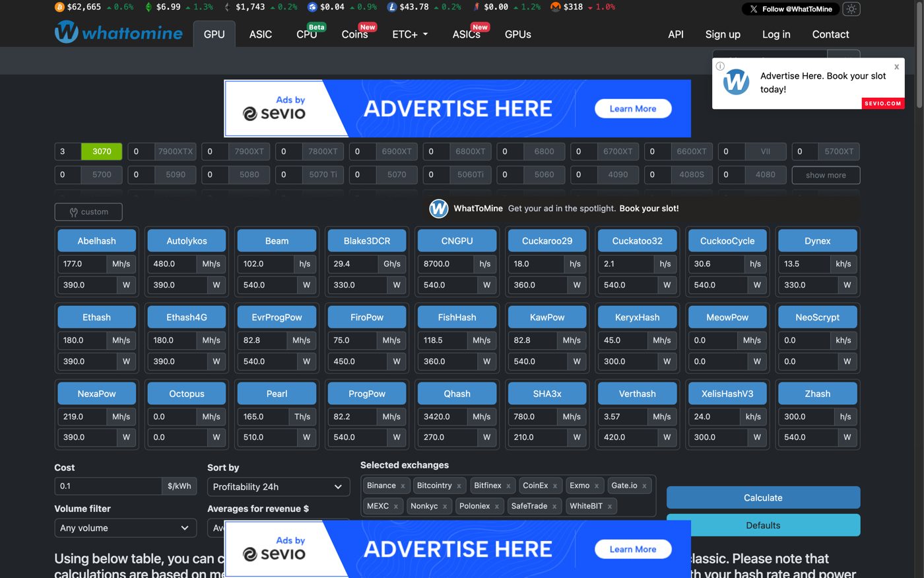The height and width of the screenshot is (578, 924).
Task: Click the Litecoin ticker icon at $43.78
Action: pyautogui.click(x=392, y=7)
